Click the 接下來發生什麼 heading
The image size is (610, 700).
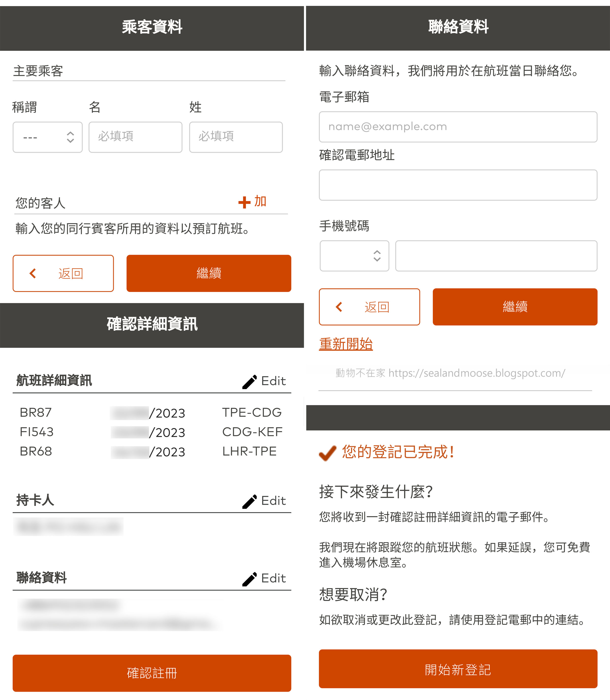click(x=376, y=492)
